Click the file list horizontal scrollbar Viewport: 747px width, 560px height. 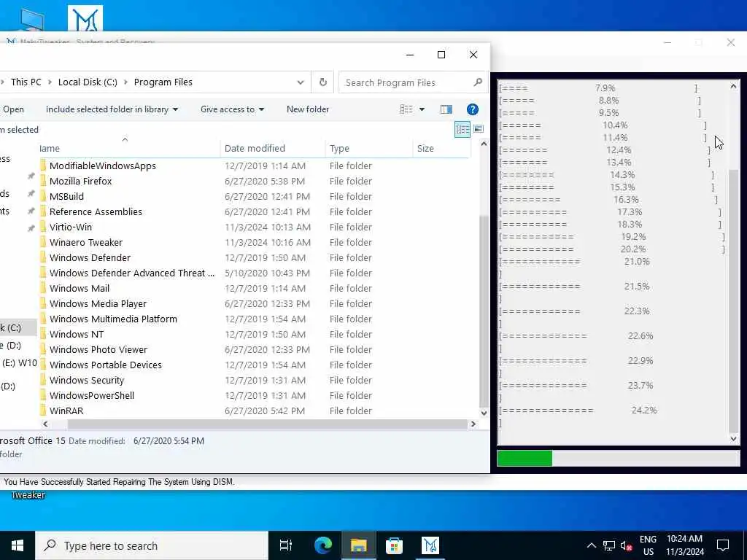[268, 424]
